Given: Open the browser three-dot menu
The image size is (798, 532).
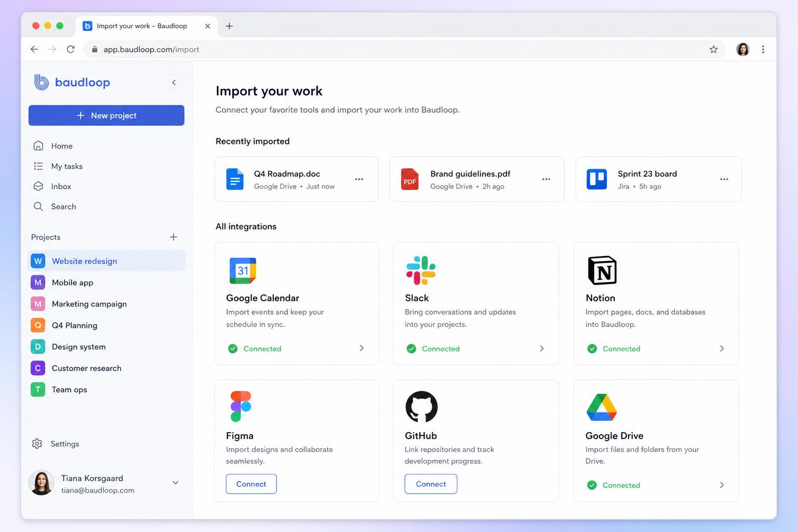Looking at the screenshot, I should coord(763,49).
